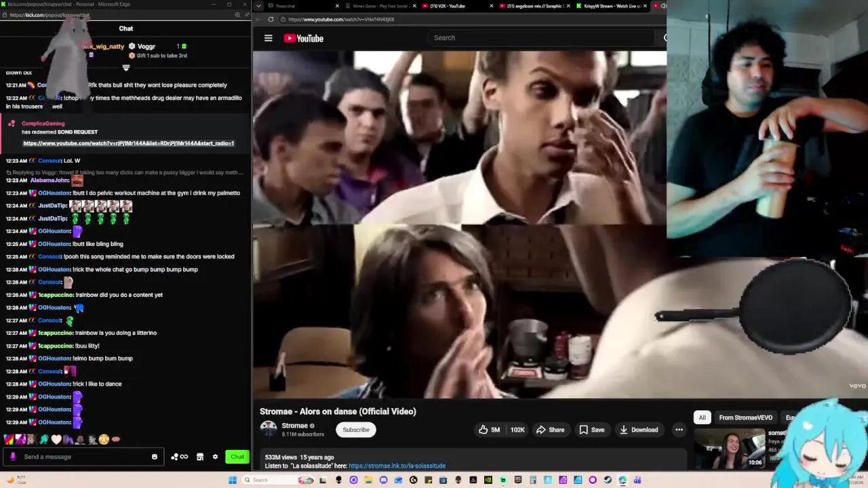The image size is (868, 488).
Task: Open the emoji picker in chat input
Action: click(x=155, y=457)
